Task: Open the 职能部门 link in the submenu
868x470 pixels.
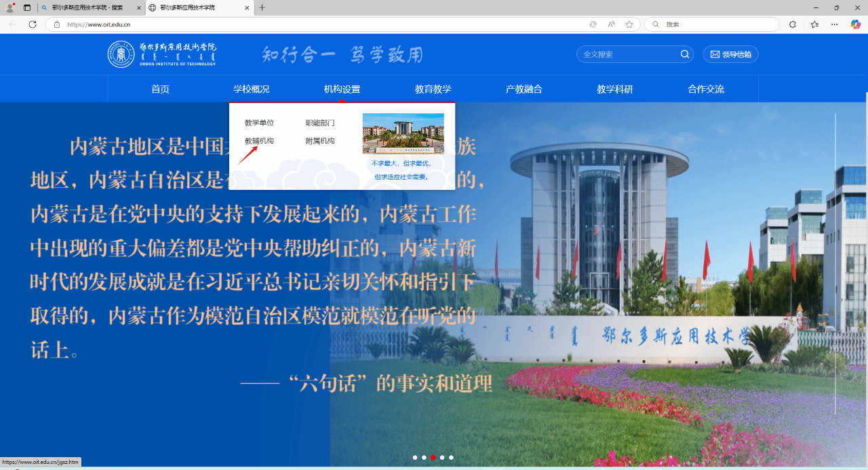Action: pos(320,123)
